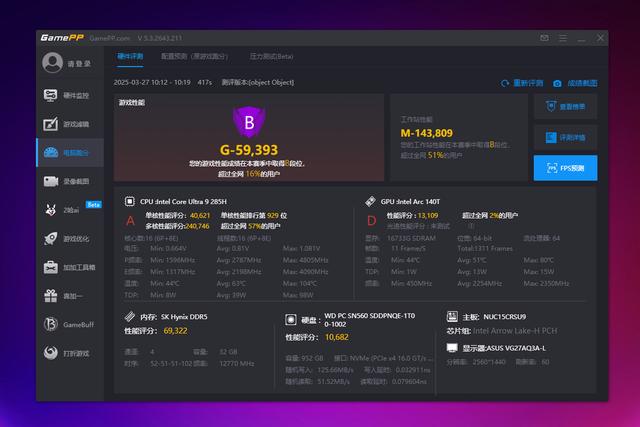Viewport: 640px width, 427px height.
Task: Click the red GPU grade letter D
Action: 371,221
